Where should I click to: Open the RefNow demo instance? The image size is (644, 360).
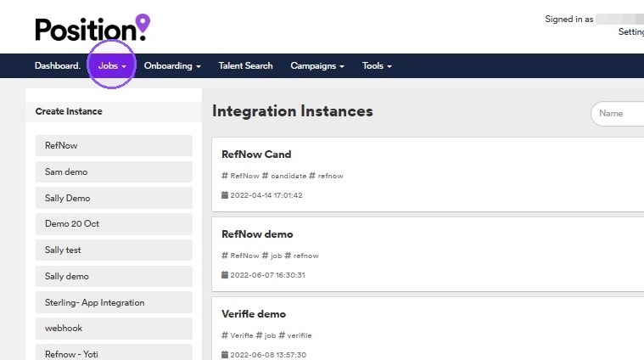tap(257, 234)
